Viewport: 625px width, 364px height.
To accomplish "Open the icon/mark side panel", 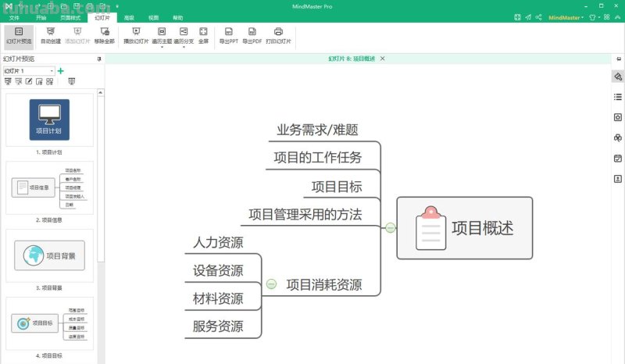I will (x=618, y=117).
